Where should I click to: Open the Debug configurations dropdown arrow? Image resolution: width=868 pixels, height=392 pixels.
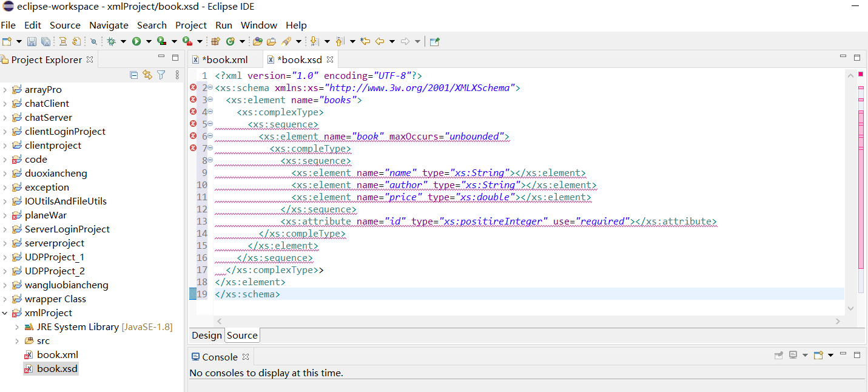tap(123, 41)
